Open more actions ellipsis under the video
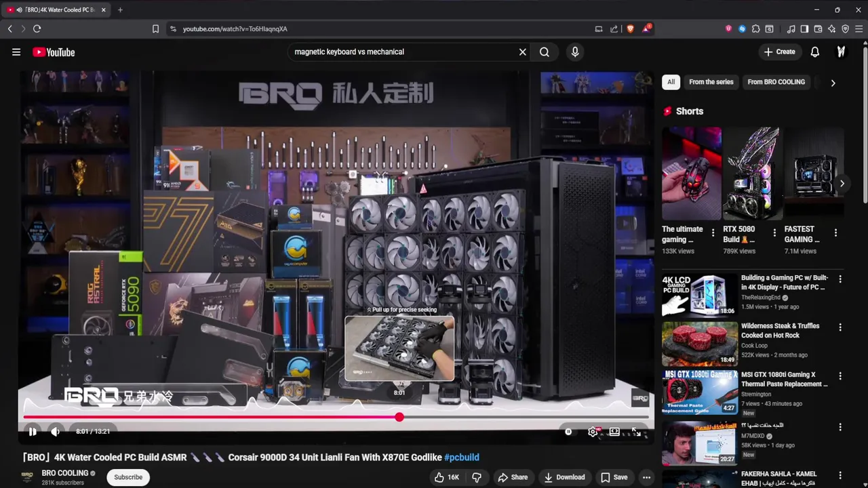Viewport: 868px width, 488px height. click(x=646, y=477)
